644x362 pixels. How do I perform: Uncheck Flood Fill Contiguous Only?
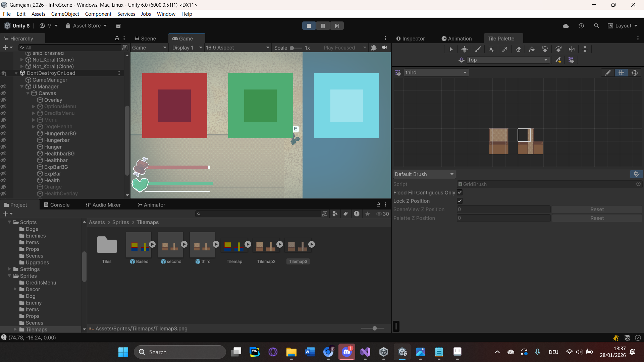click(x=460, y=192)
